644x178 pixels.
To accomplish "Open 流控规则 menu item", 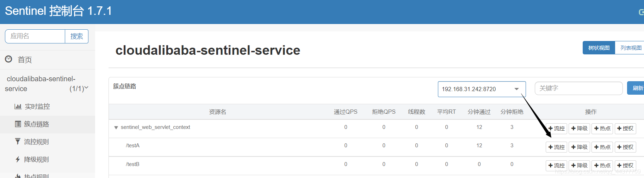I will tap(36, 142).
